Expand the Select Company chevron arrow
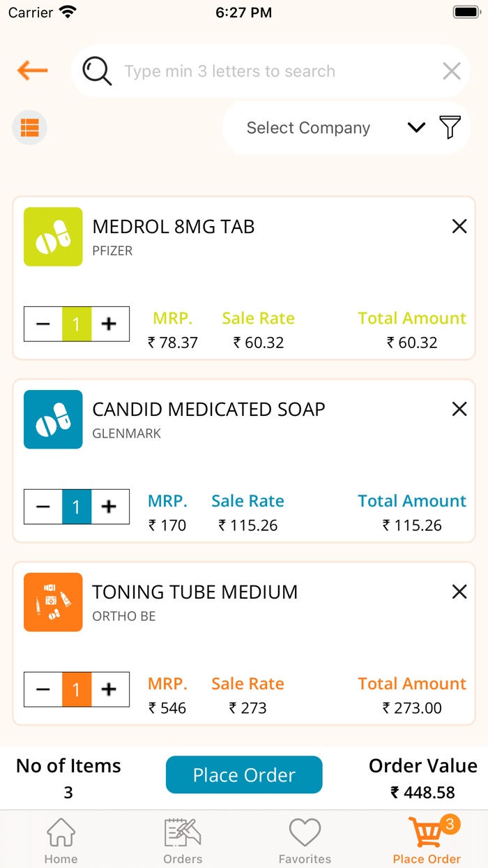 pos(416,128)
